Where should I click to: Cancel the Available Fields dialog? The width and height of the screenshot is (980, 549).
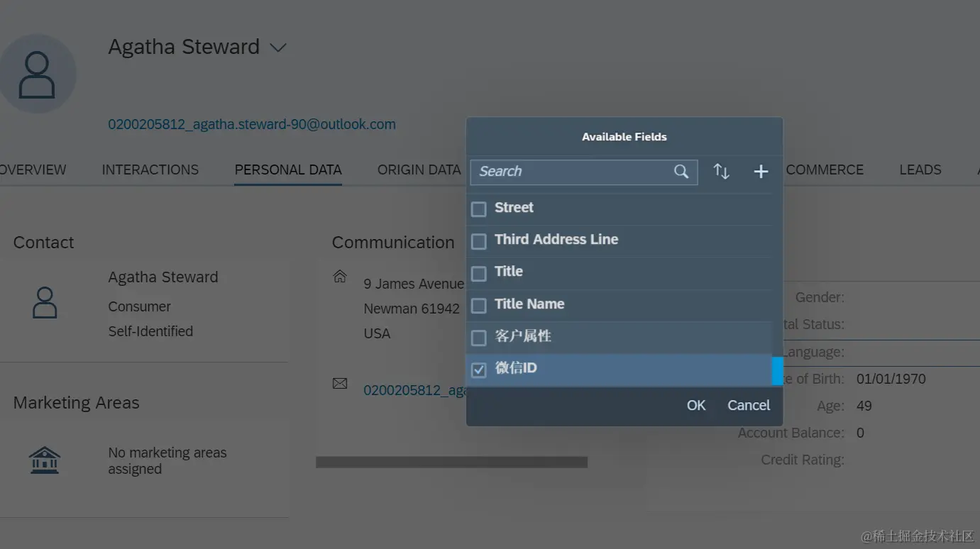click(x=748, y=405)
